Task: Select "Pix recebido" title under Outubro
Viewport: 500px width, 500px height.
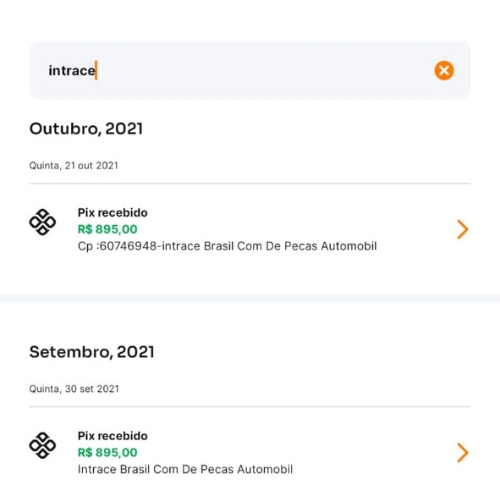Action: [x=113, y=213]
